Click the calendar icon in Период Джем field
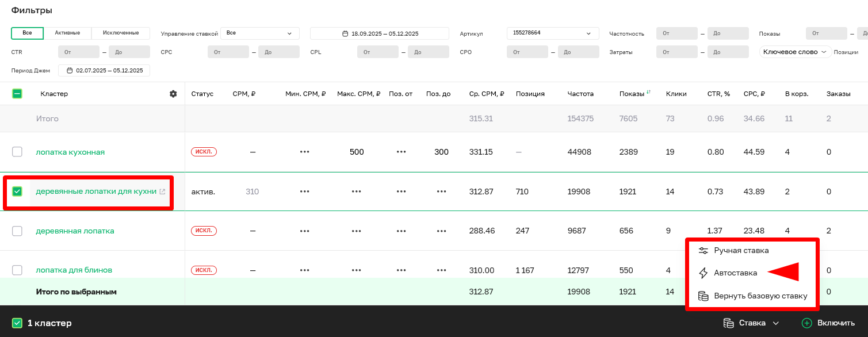Viewport: 868px width, 337px height. 70,71
